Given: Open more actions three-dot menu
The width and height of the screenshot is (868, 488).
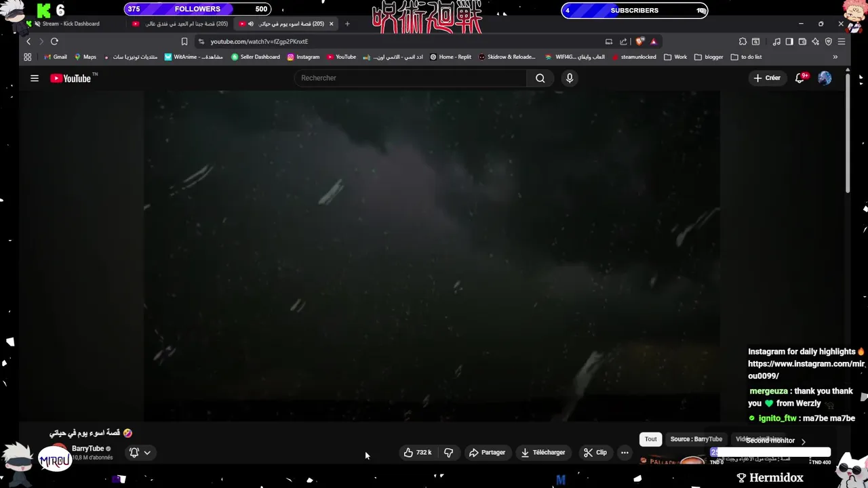Looking at the screenshot, I should 625,453.
